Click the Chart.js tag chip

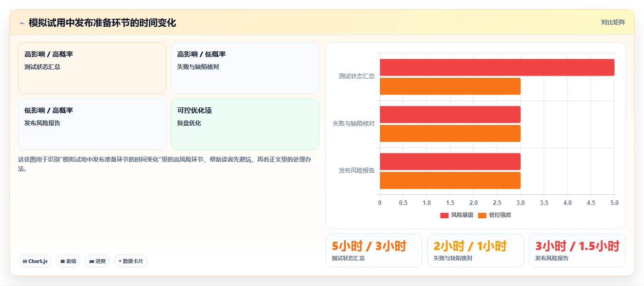pyautogui.click(x=35, y=261)
